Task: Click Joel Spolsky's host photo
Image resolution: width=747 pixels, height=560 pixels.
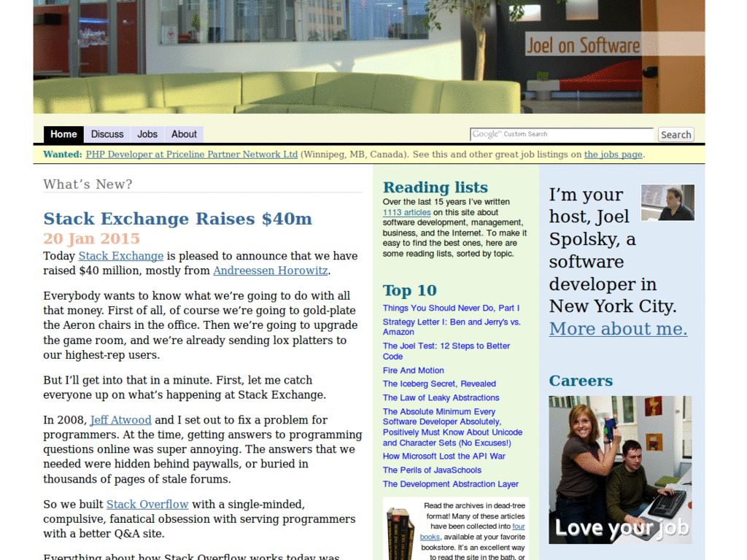Action: pos(667,203)
